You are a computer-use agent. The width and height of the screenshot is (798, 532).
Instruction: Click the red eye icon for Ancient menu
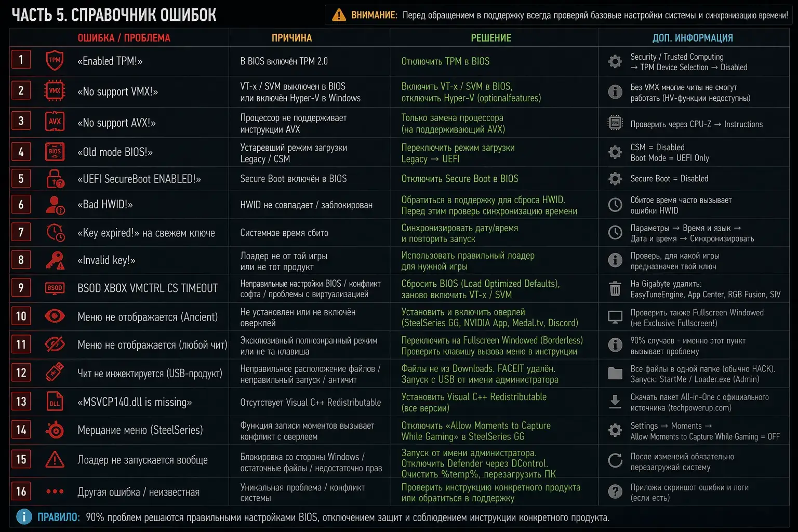pyautogui.click(x=55, y=316)
